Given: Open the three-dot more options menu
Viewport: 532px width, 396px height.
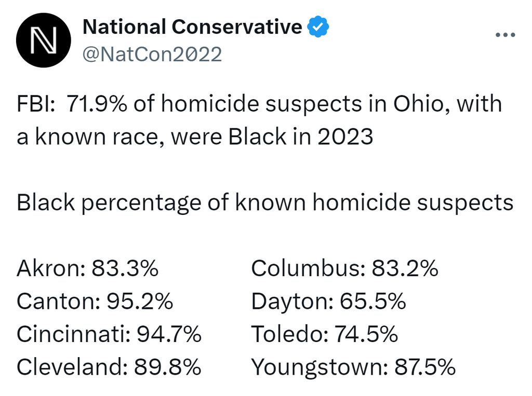Looking at the screenshot, I should (x=505, y=35).
